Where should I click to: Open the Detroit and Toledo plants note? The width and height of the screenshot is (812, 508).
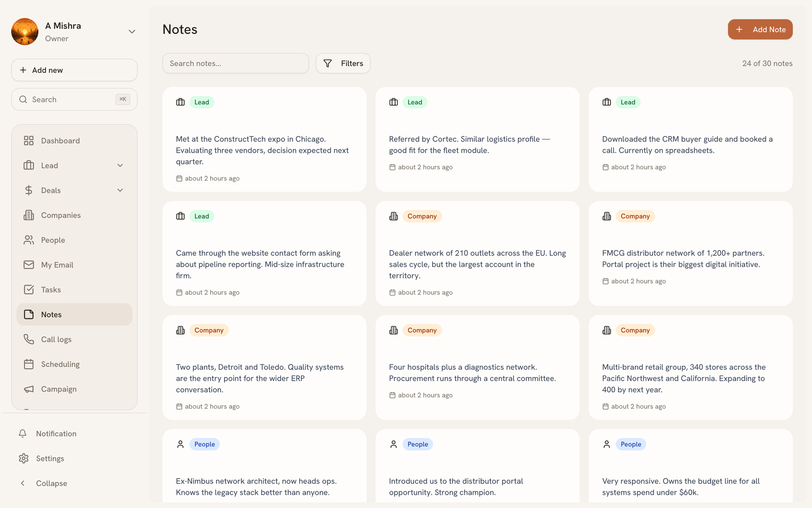pos(264,368)
